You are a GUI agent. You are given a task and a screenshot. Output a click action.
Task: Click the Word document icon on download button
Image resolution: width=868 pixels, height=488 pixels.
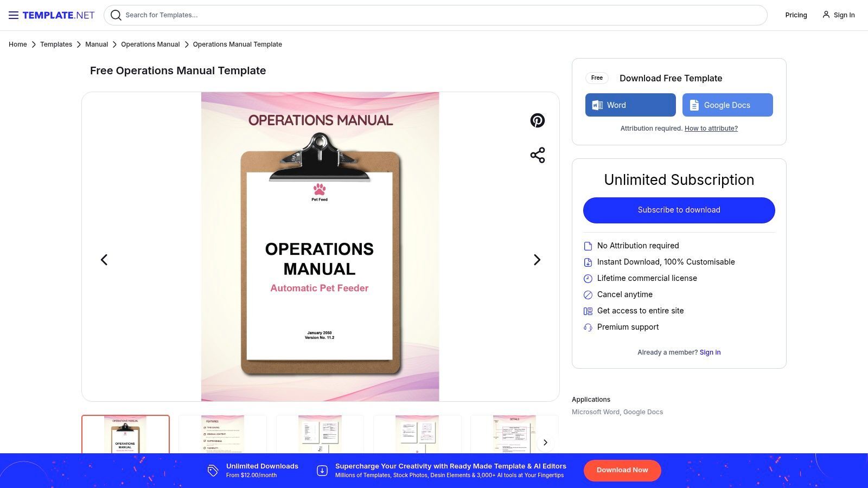tap(597, 105)
